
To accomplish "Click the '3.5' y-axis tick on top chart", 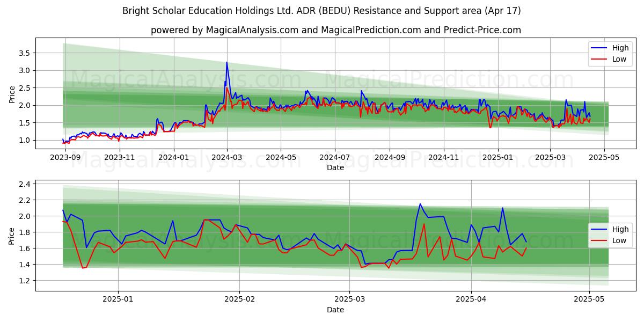I will click(24, 53).
